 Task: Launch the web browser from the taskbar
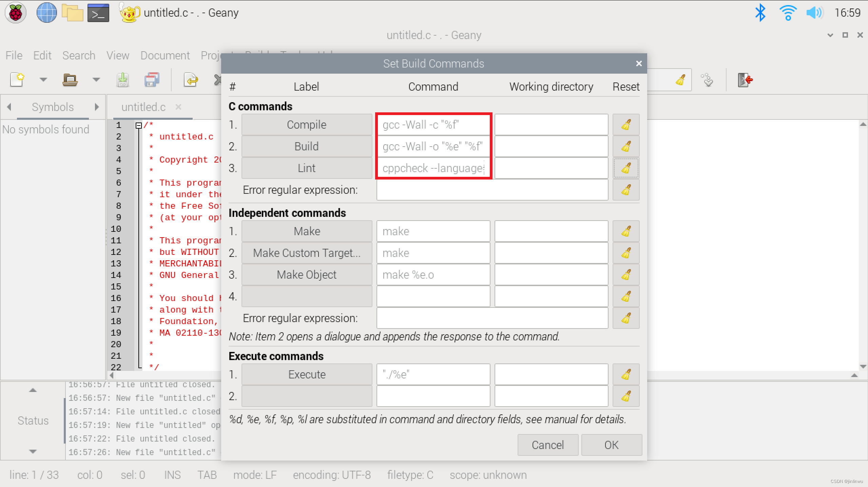pyautogui.click(x=46, y=13)
